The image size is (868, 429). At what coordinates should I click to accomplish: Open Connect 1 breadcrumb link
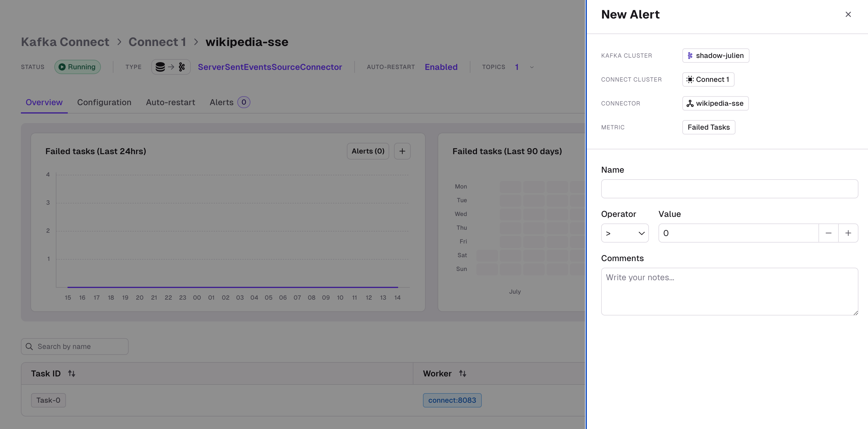click(x=157, y=42)
